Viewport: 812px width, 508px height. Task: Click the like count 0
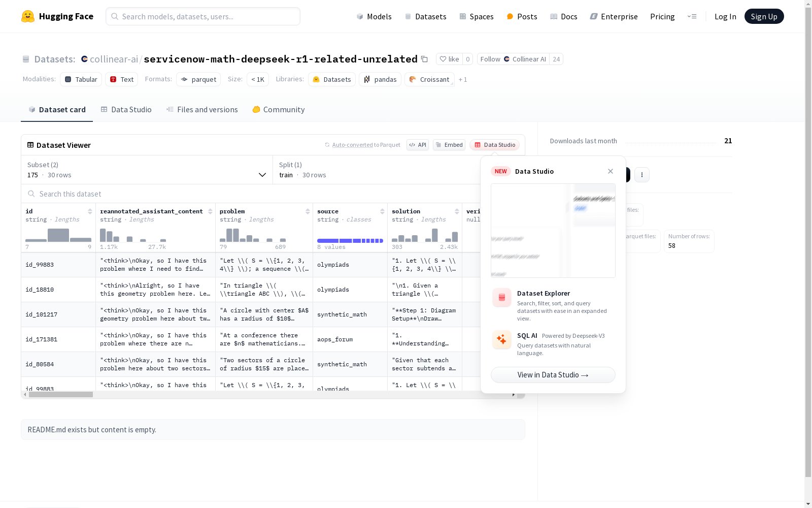coord(468,59)
